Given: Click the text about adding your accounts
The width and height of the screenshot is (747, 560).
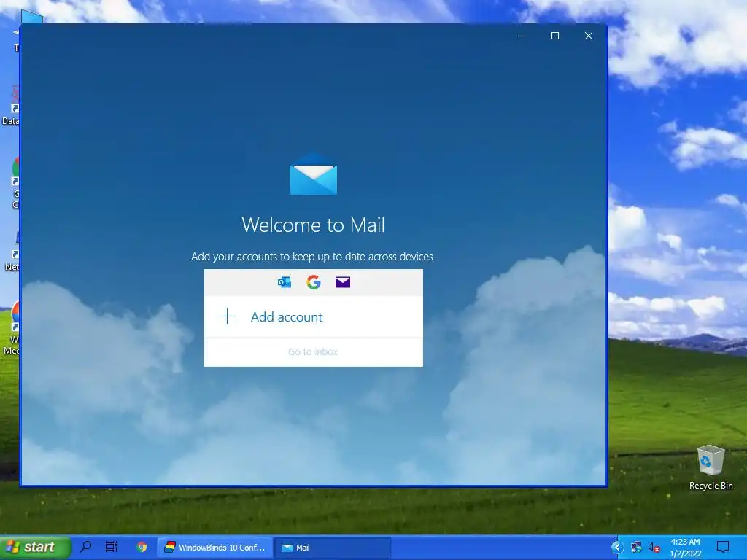Looking at the screenshot, I should 313,257.
